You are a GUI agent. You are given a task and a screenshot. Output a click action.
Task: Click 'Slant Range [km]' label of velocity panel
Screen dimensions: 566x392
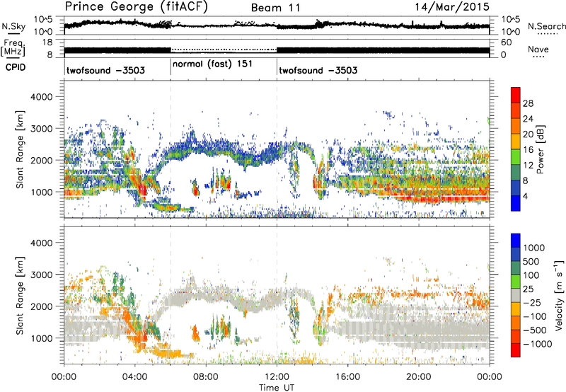pyautogui.click(x=20, y=295)
